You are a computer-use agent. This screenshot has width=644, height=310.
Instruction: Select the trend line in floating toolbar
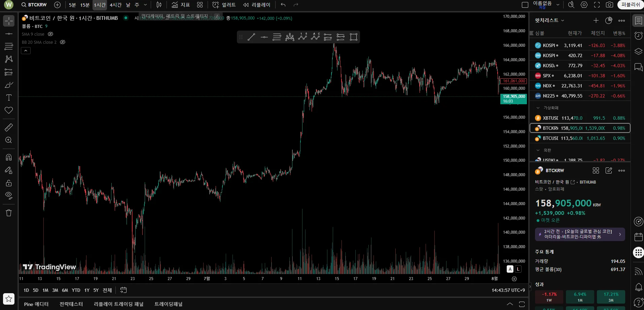tap(251, 37)
